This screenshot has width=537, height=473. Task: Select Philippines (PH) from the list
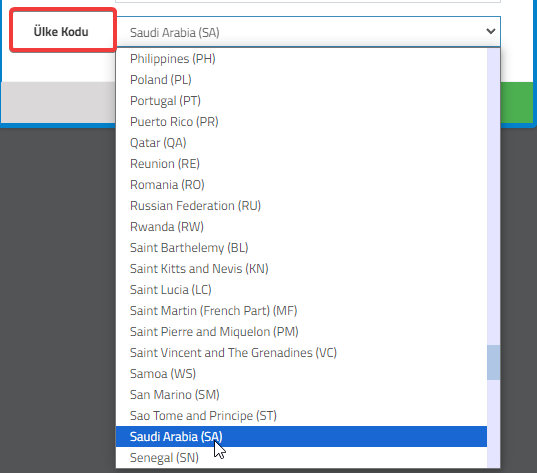pyautogui.click(x=301, y=59)
